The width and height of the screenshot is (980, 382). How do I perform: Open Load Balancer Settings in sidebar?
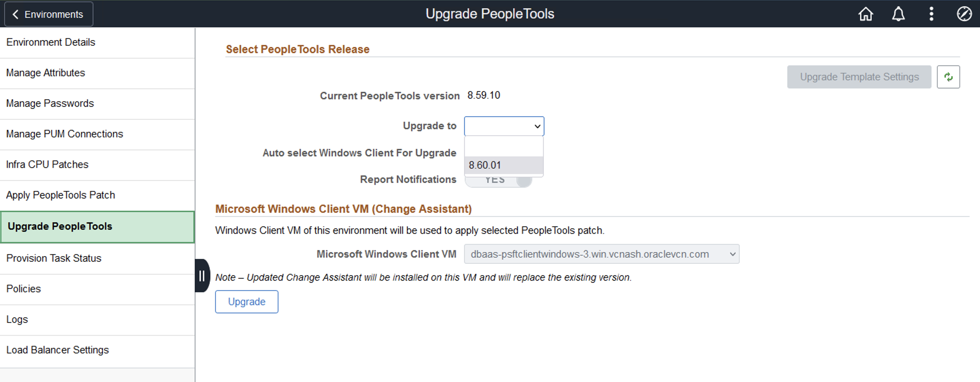[x=58, y=350]
